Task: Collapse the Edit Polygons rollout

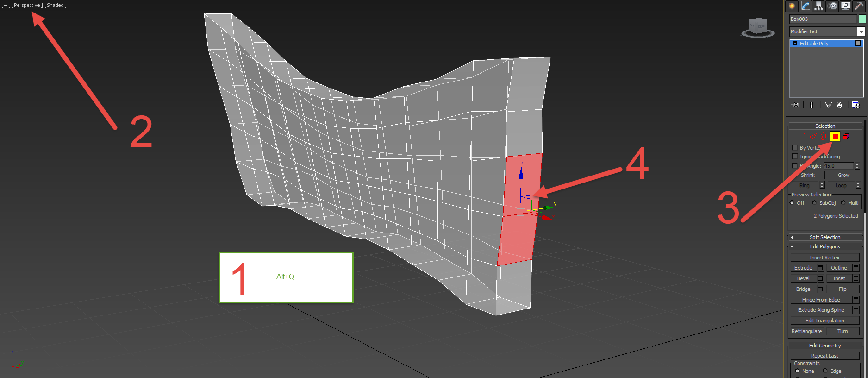Action: 825,246
